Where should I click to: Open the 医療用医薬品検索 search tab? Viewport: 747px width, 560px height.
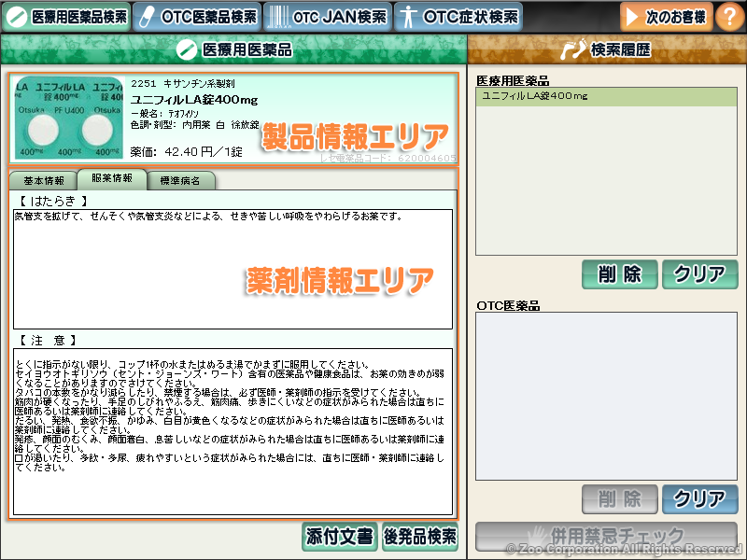click(66, 17)
